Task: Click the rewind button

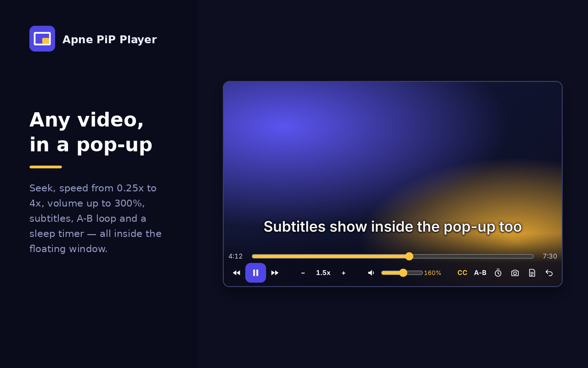Action: click(x=237, y=273)
